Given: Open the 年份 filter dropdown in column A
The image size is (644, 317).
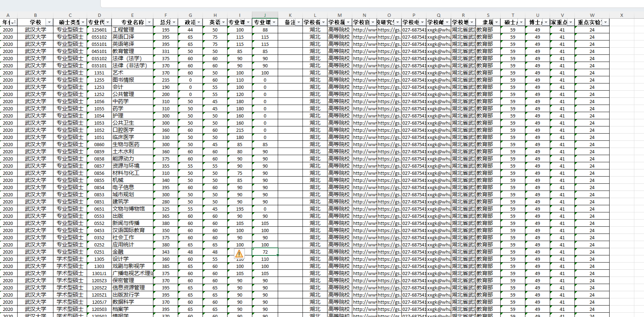Looking at the screenshot, I should click(x=14, y=22).
